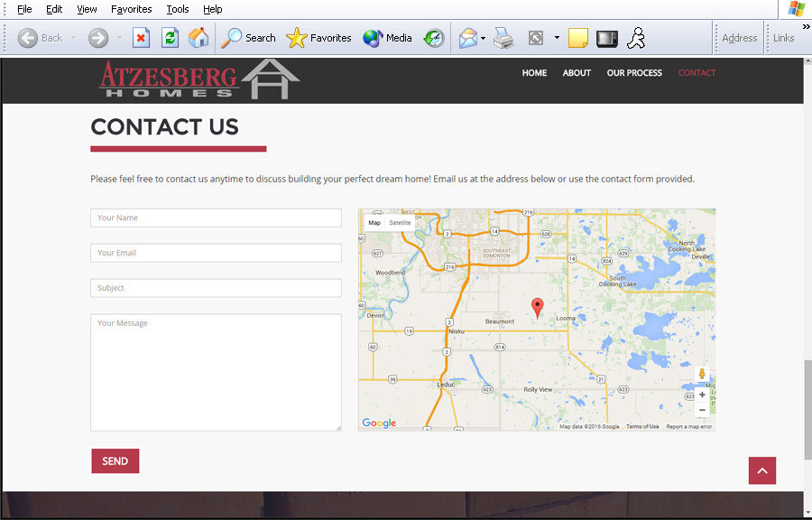Open the History clock icon in toolbar
This screenshot has width=812, height=520.
pos(434,38)
